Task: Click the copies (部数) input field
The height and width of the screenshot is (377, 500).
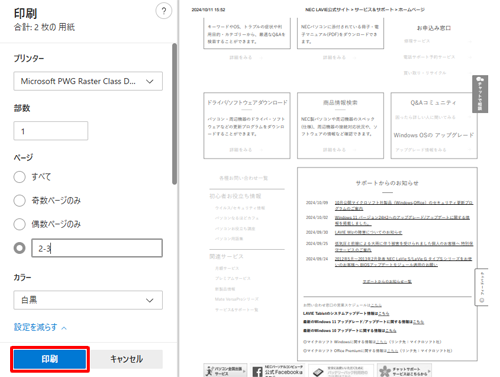Action: (51, 131)
